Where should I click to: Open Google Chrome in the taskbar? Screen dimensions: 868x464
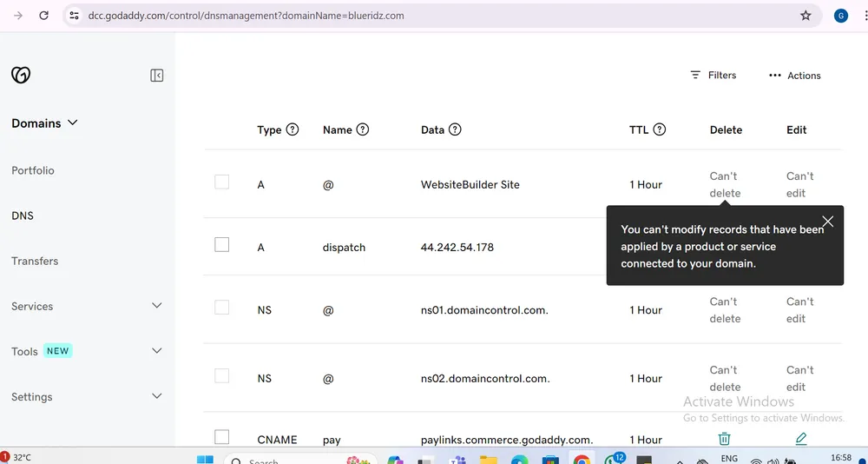click(582, 460)
